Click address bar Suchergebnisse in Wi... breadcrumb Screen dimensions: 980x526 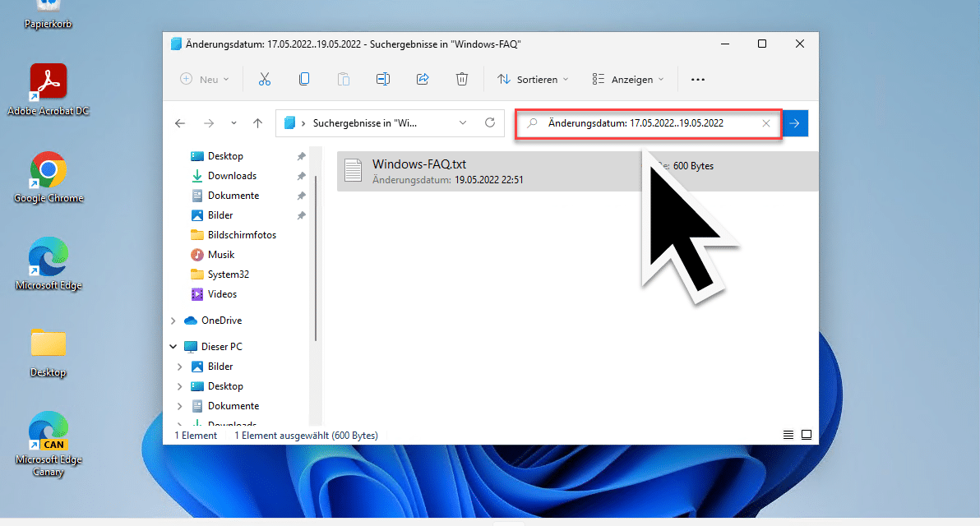365,123
